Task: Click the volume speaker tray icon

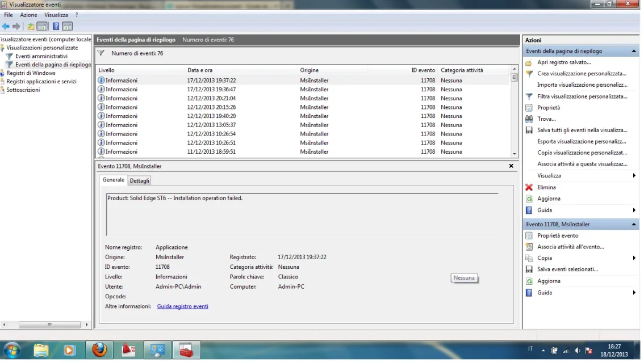Action: (578, 351)
